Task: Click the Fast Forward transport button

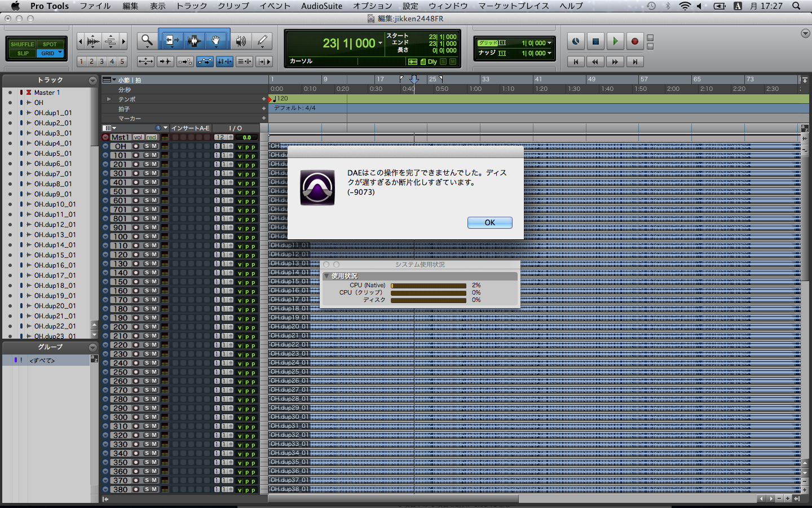Action: [x=615, y=62]
